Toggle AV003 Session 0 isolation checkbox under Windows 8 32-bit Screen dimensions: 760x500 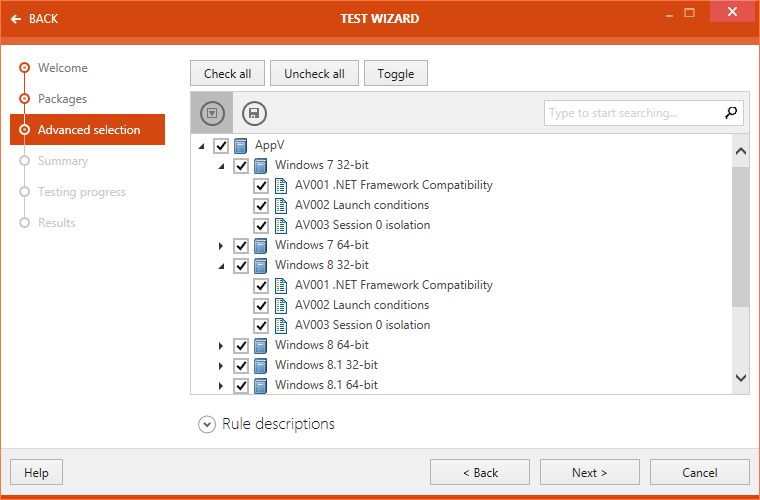(261, 325)
